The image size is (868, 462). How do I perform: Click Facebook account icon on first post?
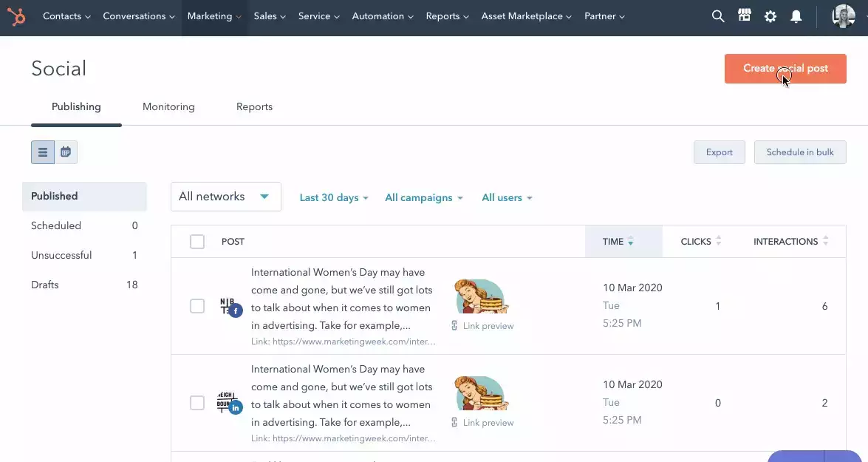236,311
